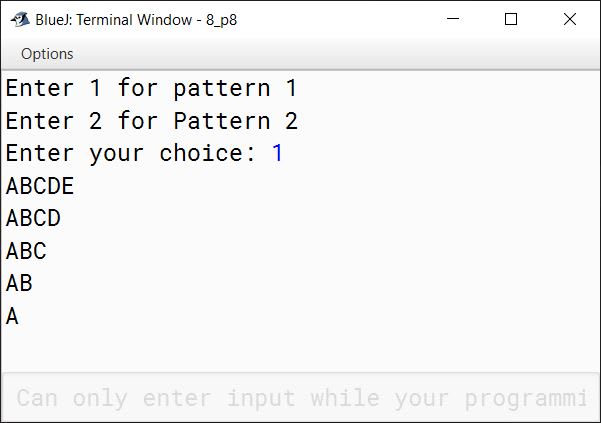Click the line 'Enter 2 for Pattern 2'
Screen dimensions: 601x423
tap(151, 121)
